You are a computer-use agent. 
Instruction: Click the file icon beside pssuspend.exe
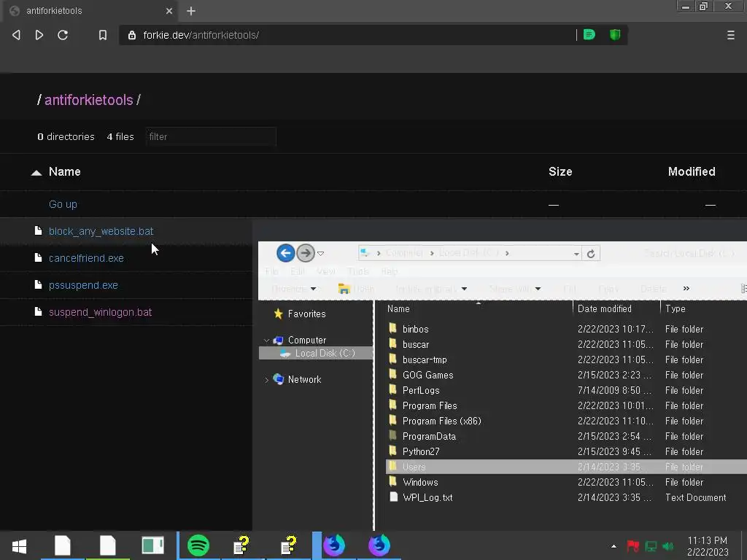tap(38, 285)
